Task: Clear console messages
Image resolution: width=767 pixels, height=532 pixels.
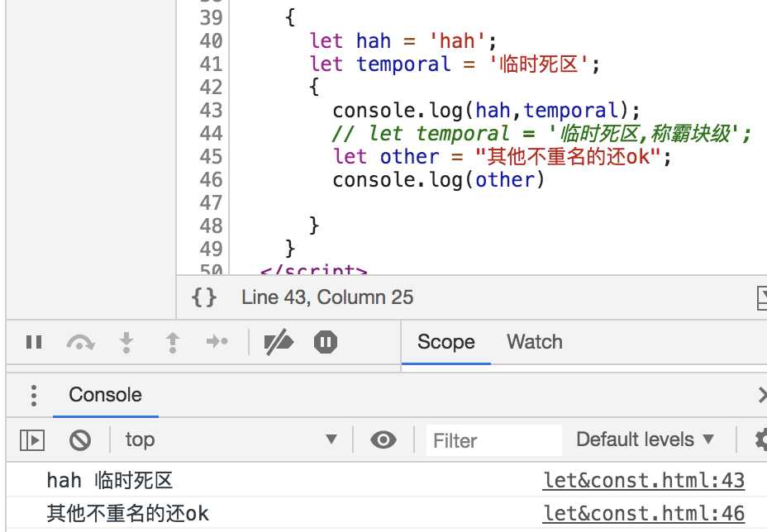Action: pos(79,440)
